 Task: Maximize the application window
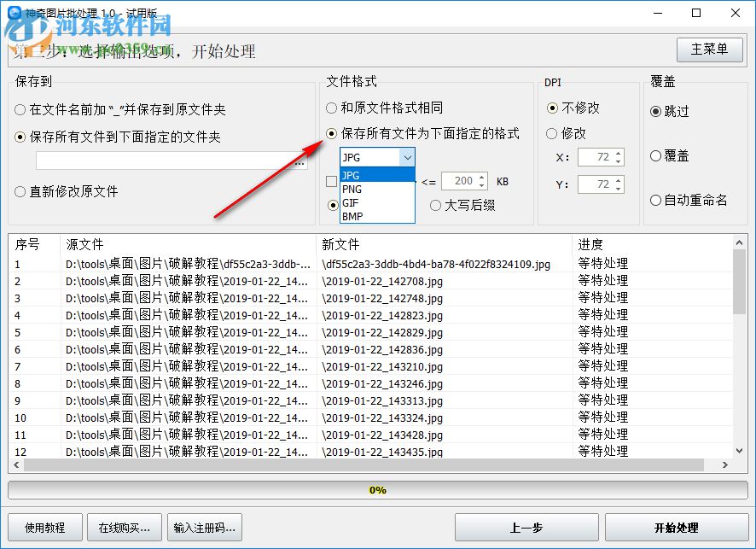coord(696,13)
